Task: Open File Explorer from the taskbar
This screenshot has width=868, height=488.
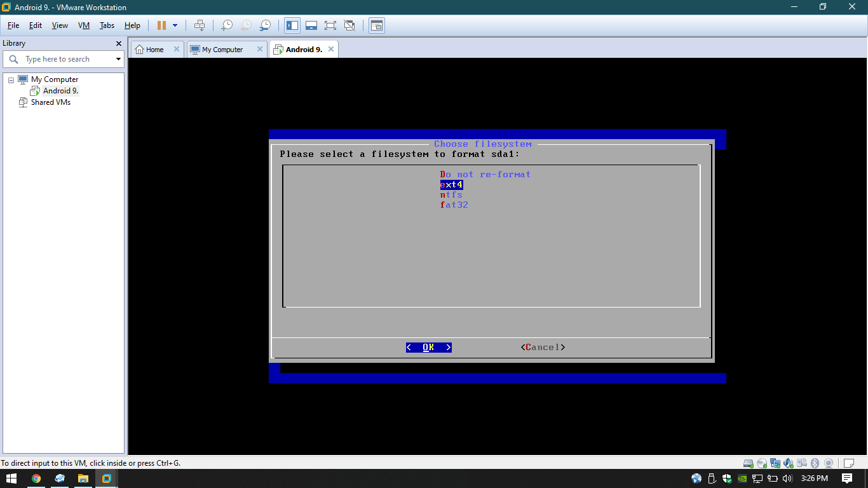Action: 83,478
